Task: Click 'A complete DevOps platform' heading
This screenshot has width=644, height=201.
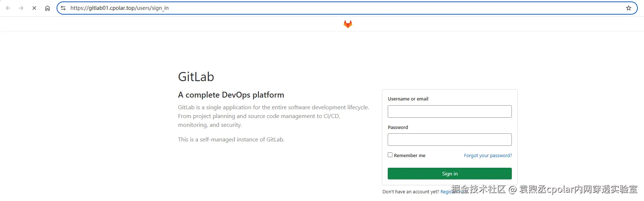Action: 231,95
